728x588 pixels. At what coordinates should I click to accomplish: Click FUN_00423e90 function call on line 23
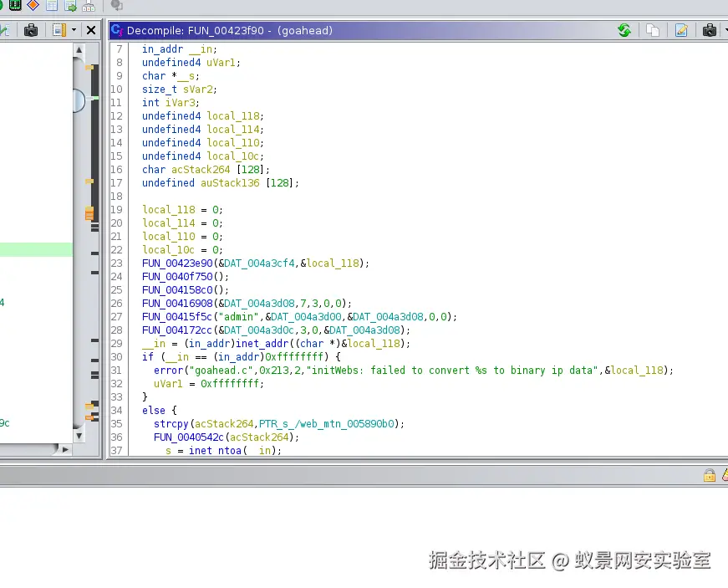point(177,263)
